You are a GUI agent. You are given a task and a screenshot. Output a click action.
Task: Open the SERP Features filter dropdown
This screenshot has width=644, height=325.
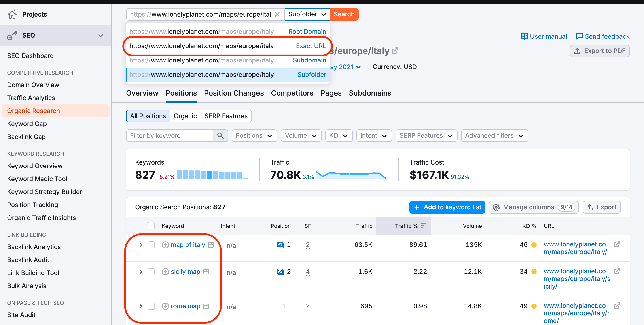click(x=426, y=136)
